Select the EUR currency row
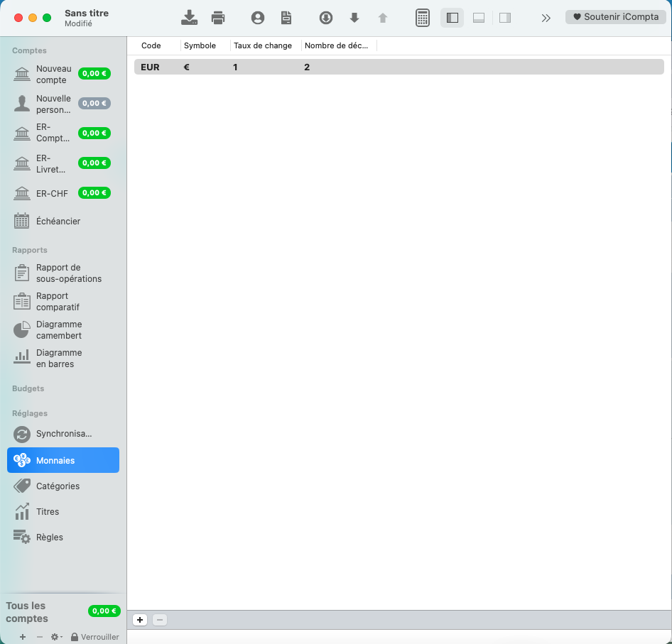The height and width of the screenshot is (644, 672). [399, 67]
